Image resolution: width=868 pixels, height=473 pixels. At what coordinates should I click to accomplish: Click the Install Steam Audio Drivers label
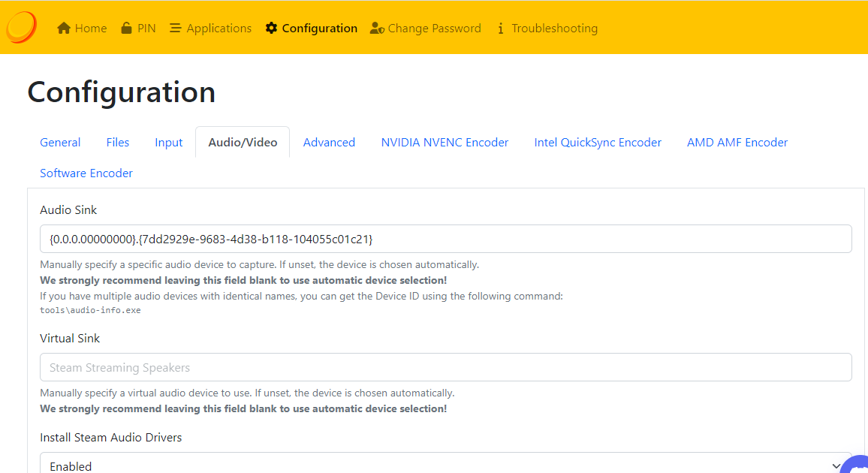(110, 438)
